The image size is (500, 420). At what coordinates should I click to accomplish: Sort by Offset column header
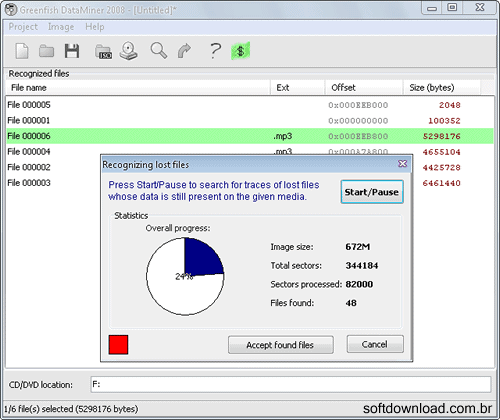(364, 88)
